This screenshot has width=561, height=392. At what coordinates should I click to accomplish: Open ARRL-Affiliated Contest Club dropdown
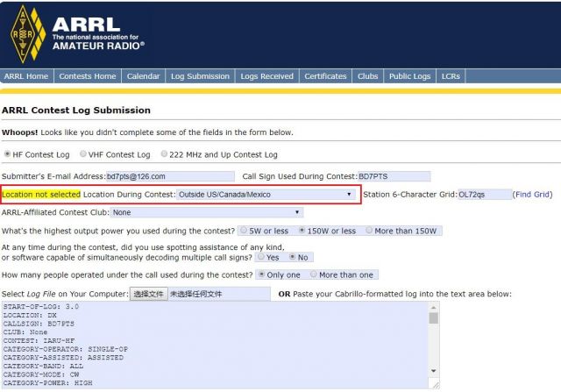[207, 212]
